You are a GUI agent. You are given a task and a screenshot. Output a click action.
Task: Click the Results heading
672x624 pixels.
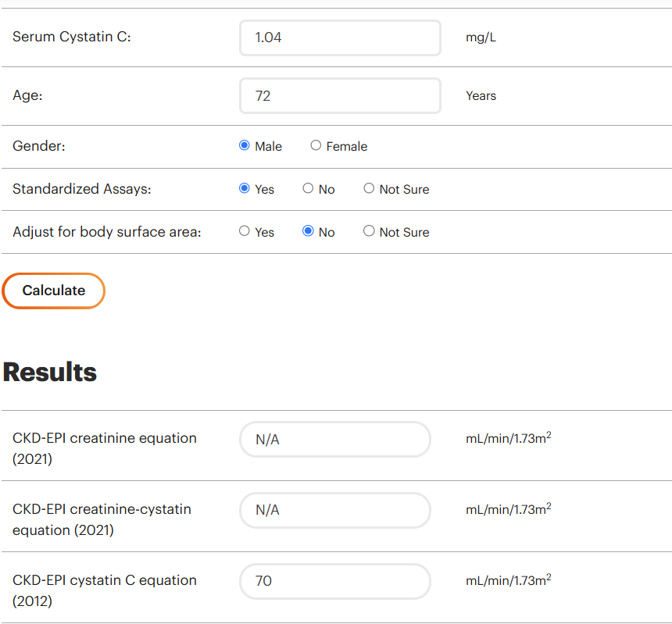point(50,372)
